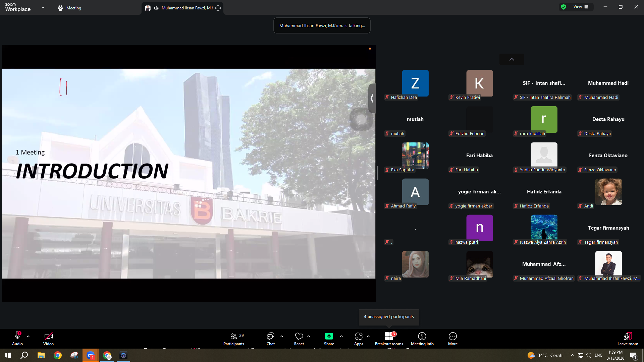Open the View layout menu
The image size is (644, 362).
[581, 7]
